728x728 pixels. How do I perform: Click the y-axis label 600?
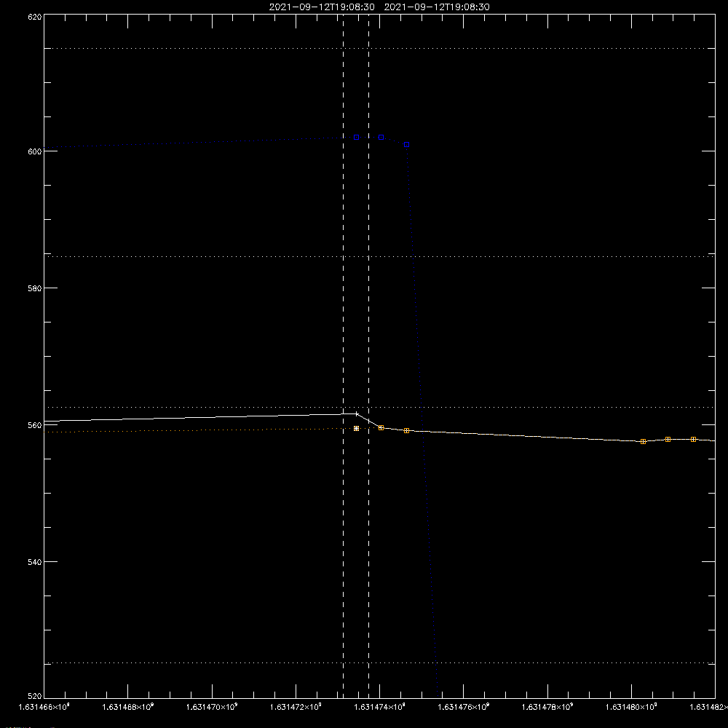[x=35, y=152]
